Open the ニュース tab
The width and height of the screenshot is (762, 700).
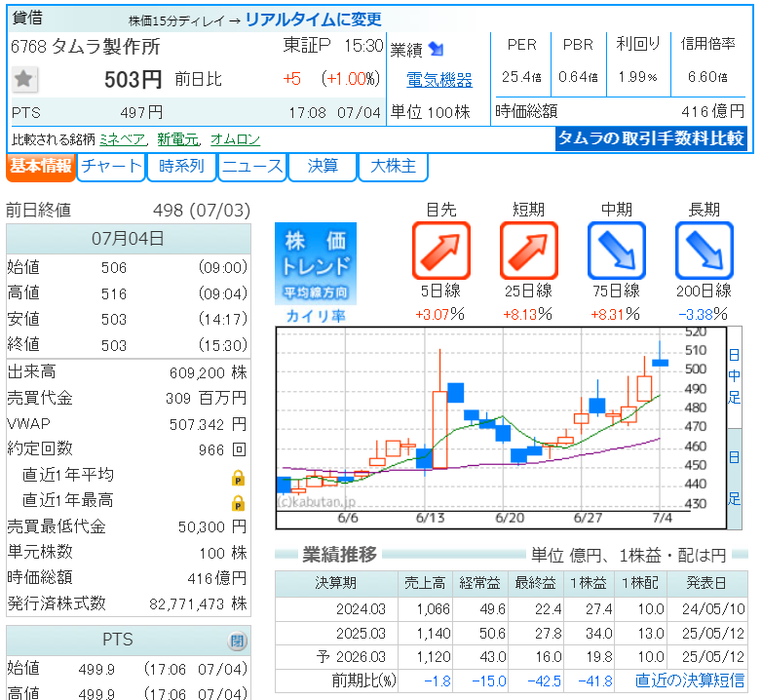(x=252, y=167)
